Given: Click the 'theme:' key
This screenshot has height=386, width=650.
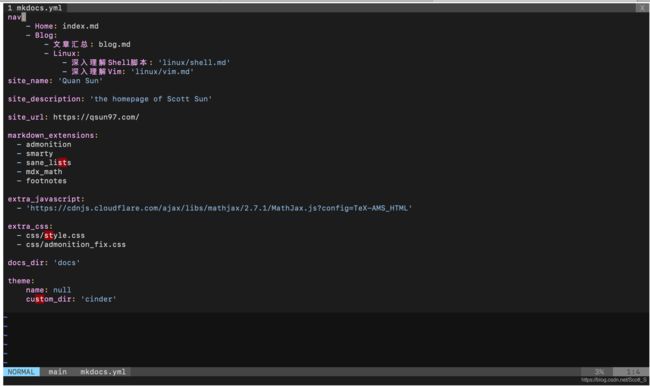Looking at the screenshot, I should coord(21,281).
